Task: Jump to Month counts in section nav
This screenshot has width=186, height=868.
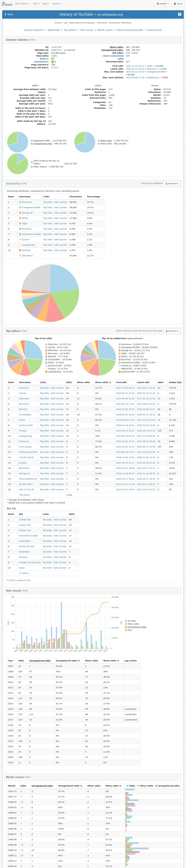Action: tap(105, 30)
